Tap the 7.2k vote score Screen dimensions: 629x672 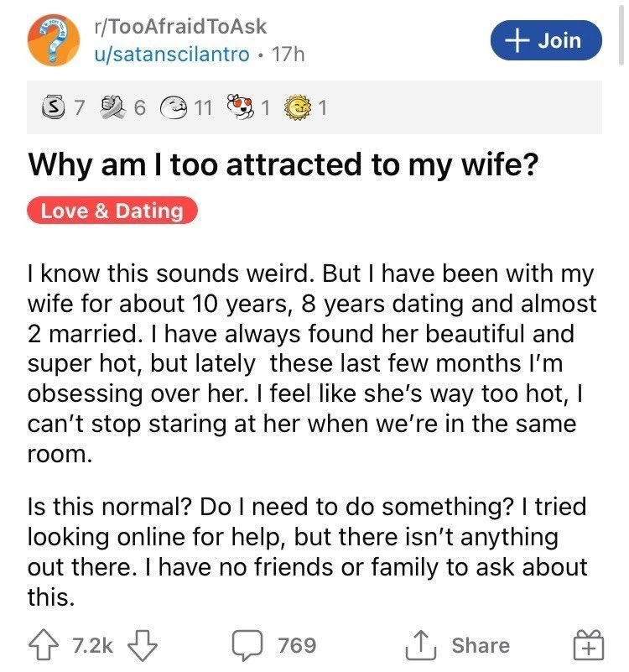[x=92, y=645]
